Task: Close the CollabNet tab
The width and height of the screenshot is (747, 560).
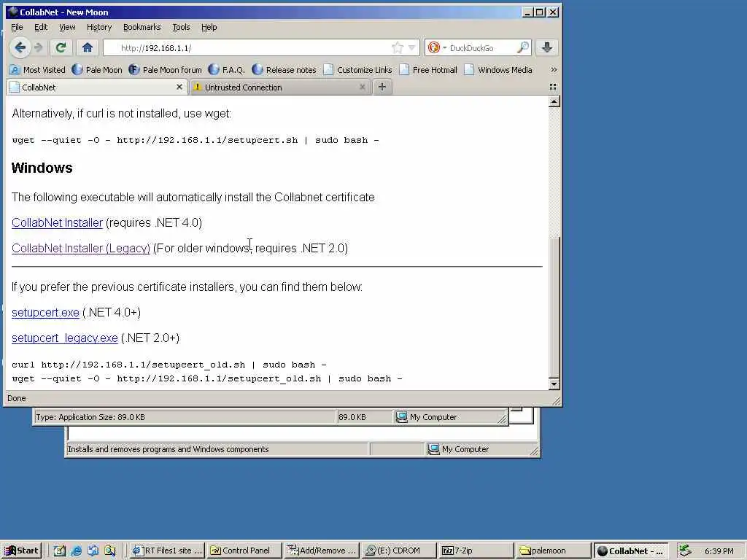Action: point(179,87)
